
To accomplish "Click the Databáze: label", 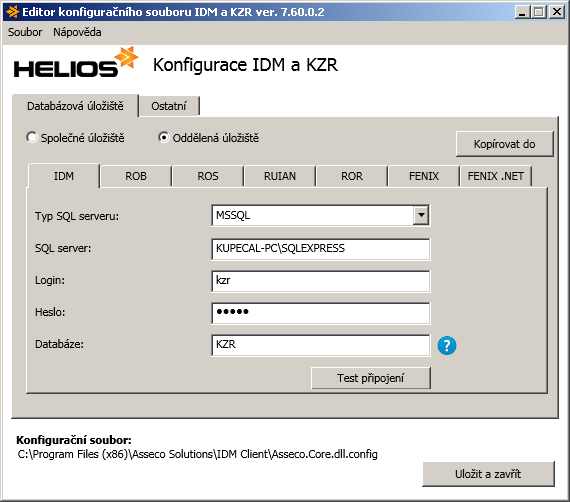I will 59,344.
